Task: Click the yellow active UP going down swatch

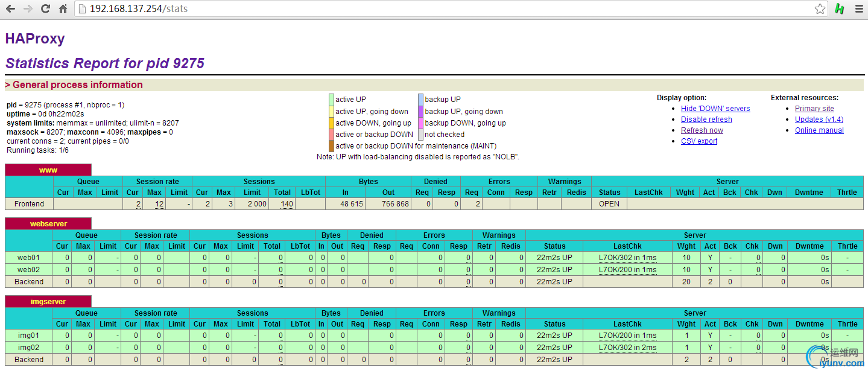Action: [x=331, y=111]
